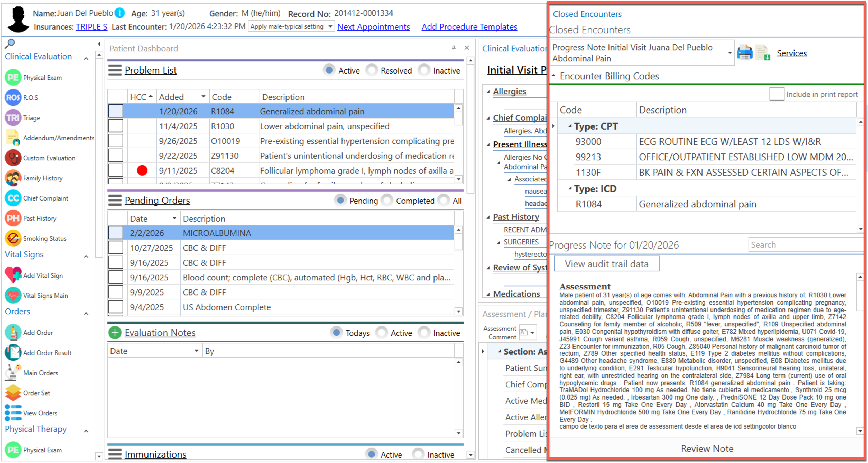Screen dimensions: 868x463
Task: Open the Triage icon
Action: [x=13, y=118]
